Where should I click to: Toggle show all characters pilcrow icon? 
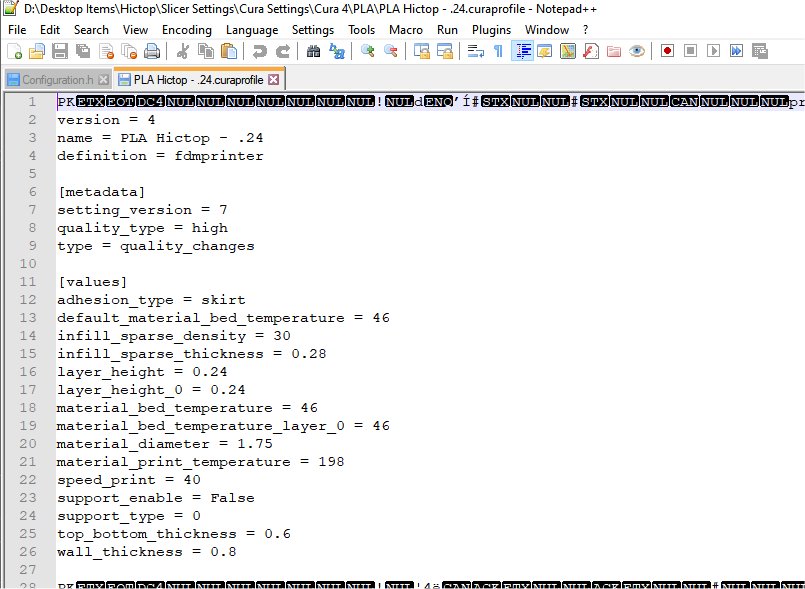click(x=498, y=51)
